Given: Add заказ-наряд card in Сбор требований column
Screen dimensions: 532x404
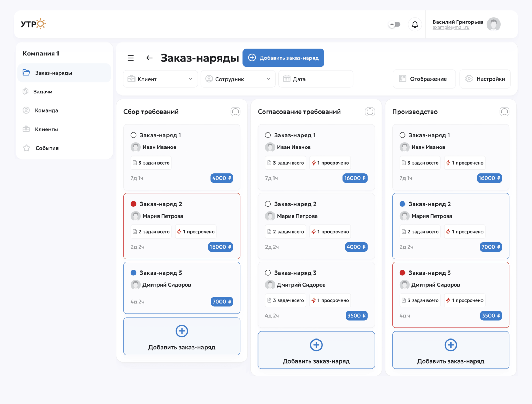Looking at the screenshot, I should [182, 336].
